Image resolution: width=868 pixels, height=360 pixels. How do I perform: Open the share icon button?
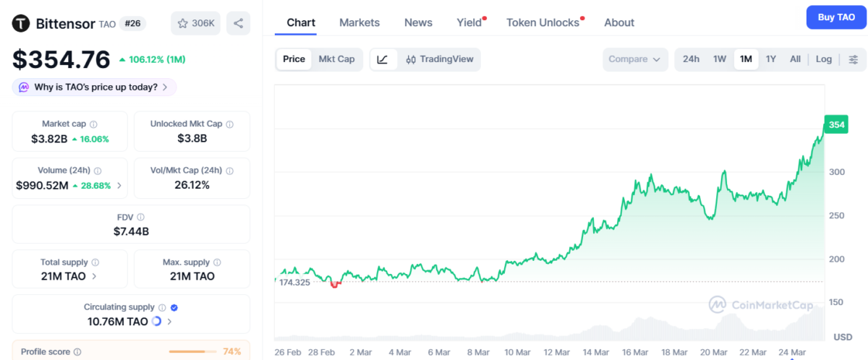(238, 23)
